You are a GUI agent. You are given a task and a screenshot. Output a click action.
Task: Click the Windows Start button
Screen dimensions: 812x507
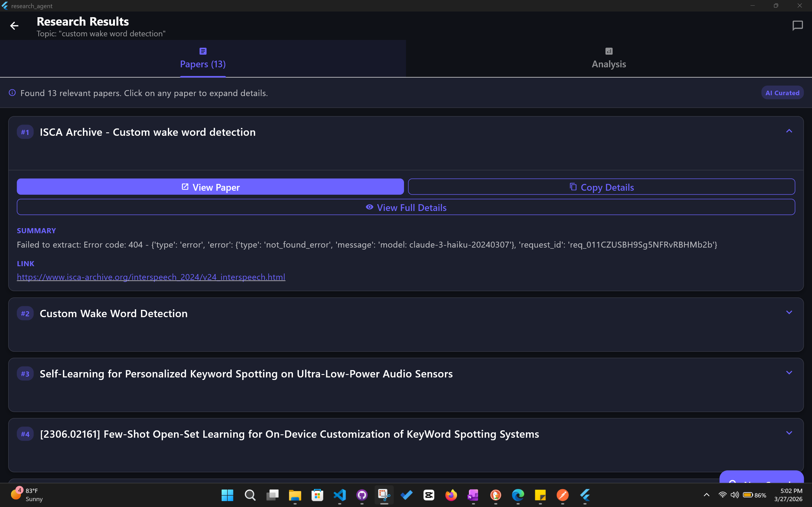coord(227,495)
